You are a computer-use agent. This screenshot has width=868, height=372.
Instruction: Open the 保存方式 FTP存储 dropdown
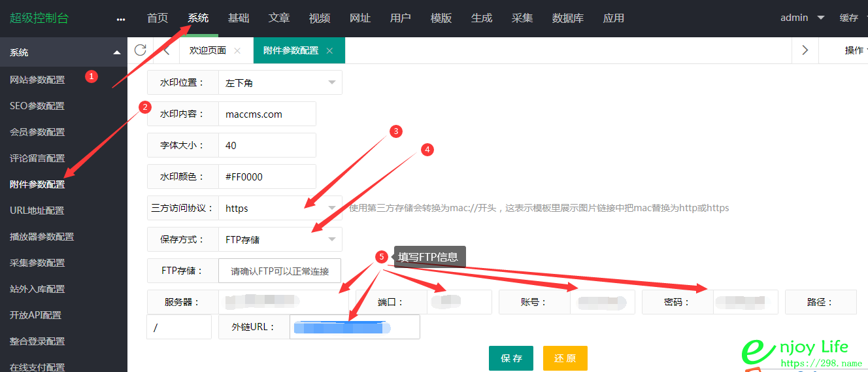click(x=280, y=239)
